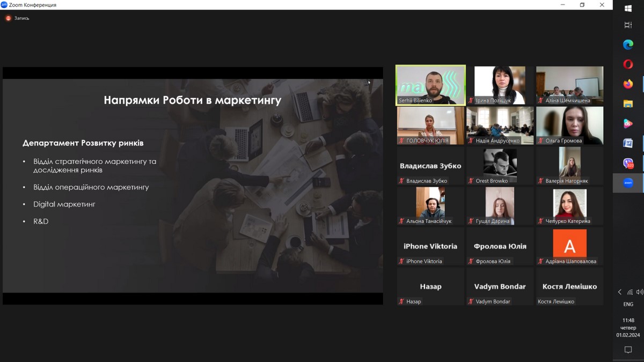Click the active Zoom taskbar icon
This screenshot has height=362, width=644.
(x=628, y=183)
